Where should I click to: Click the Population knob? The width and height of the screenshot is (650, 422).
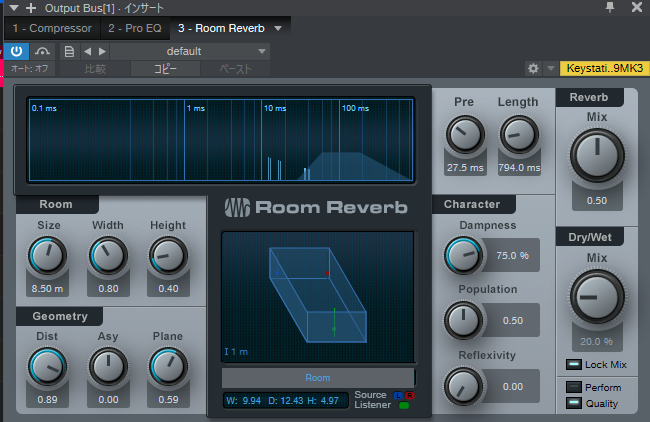click(x=463, y=320)
